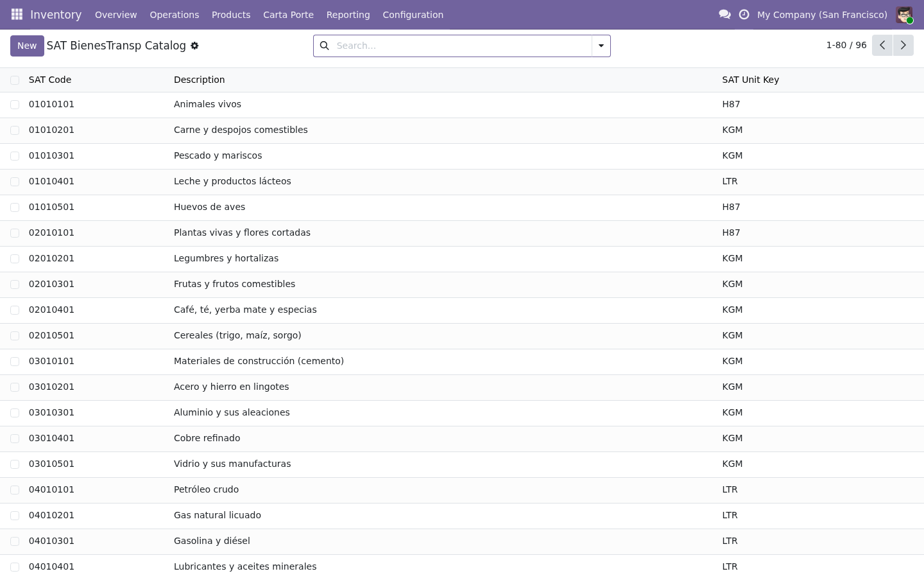Open Café, té, yerba mate y especias
This screenshot has width=924, height=578.
[x=245, y=310]
